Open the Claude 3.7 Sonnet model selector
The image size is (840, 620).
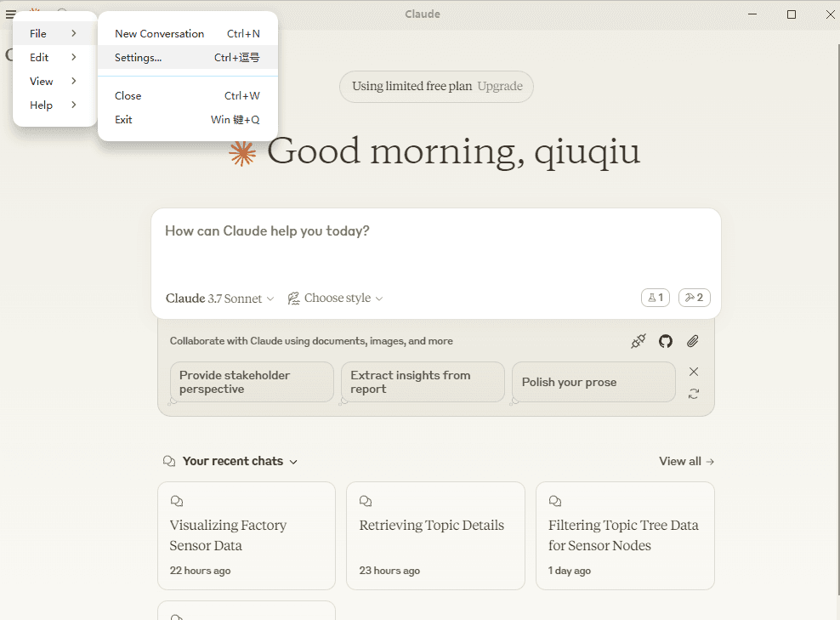click(x=219, y=299)
